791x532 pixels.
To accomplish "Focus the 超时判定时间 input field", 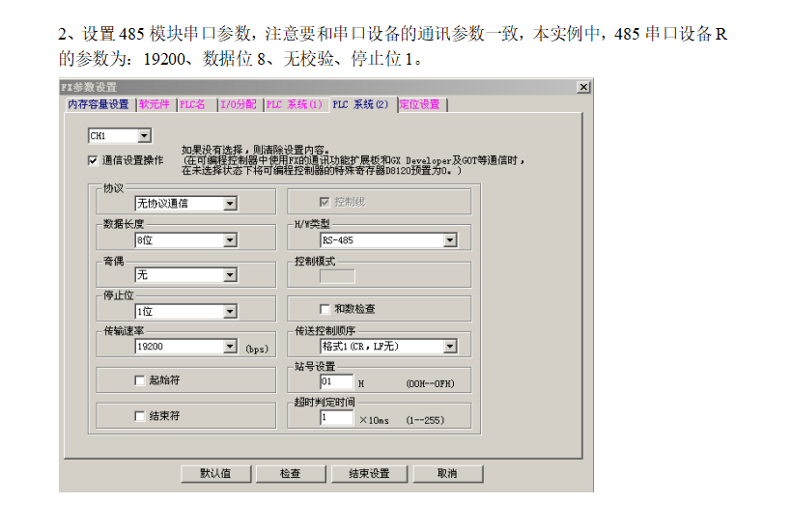I will pos(336,418).
